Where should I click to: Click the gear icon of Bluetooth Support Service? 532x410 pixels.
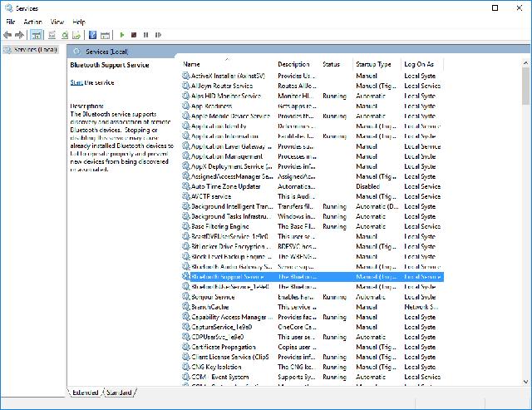[186, 276]
